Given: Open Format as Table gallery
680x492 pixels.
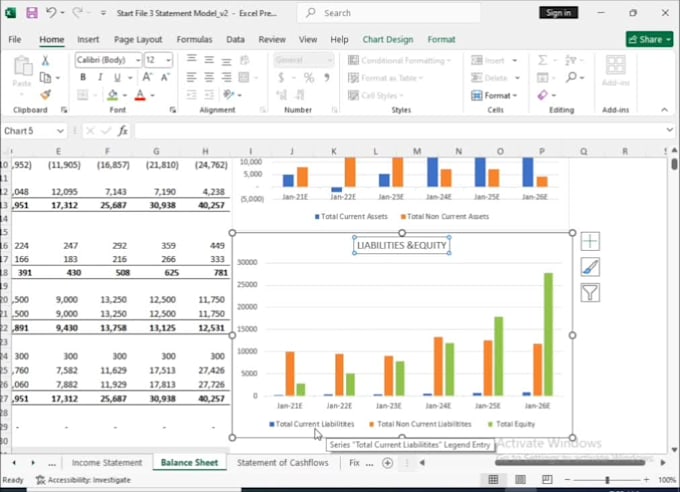Looking at the screenshot, I should (386, 78).
